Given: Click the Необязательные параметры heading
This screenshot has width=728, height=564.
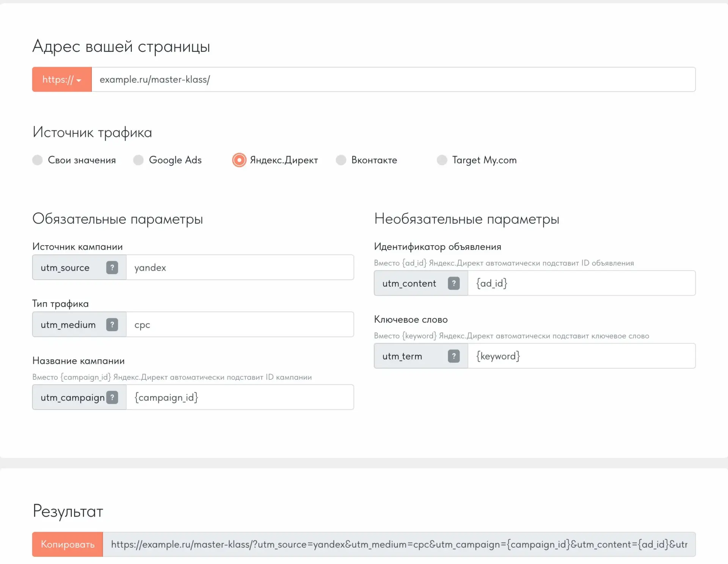Looking at the screenshot, I should pyautogui.click(x=467, y=219).
